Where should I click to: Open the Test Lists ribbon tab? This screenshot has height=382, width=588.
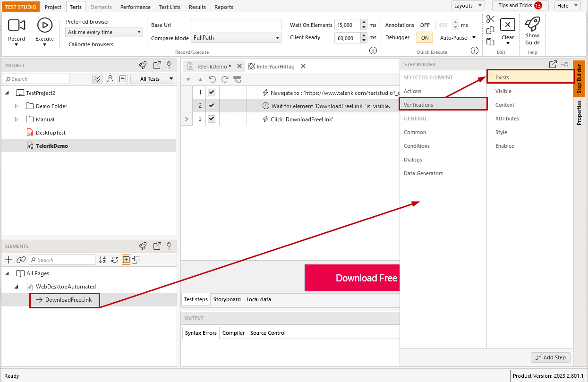click(x=170, y=7)
